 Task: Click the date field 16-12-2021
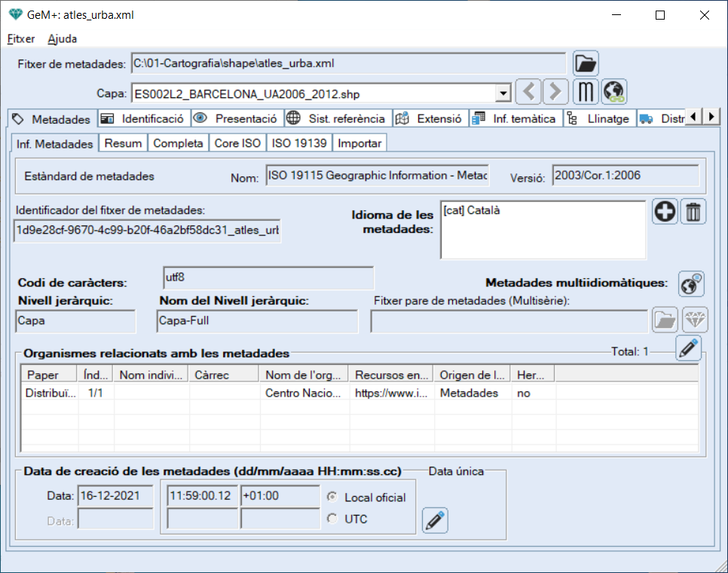115,496
